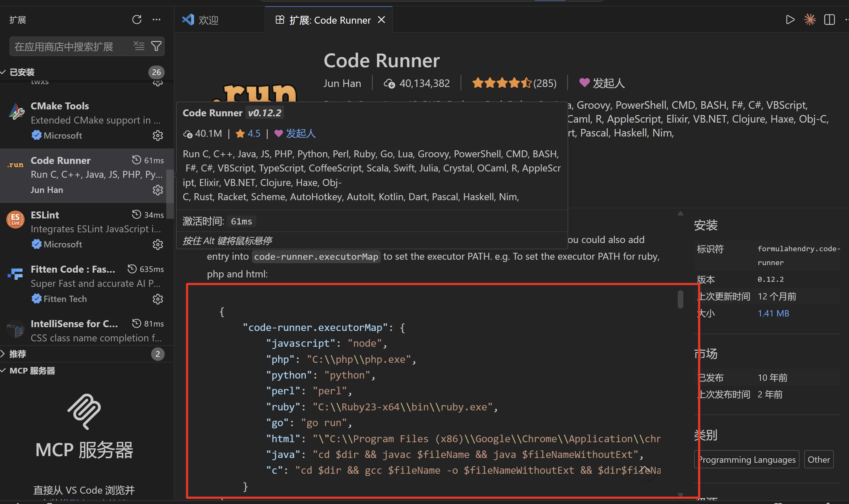Select the Code Runner extension row title

(x=61, y=160)
